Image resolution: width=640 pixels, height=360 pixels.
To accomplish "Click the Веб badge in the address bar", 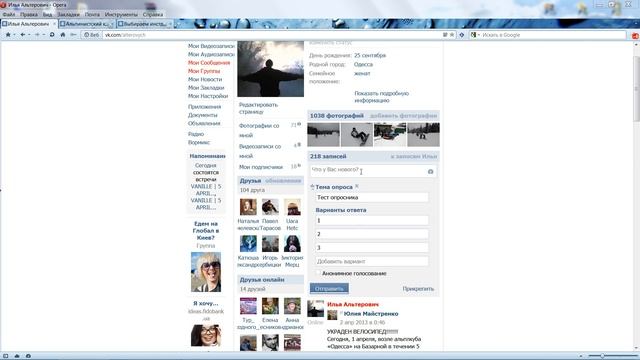I will click(x=91, y=35).
